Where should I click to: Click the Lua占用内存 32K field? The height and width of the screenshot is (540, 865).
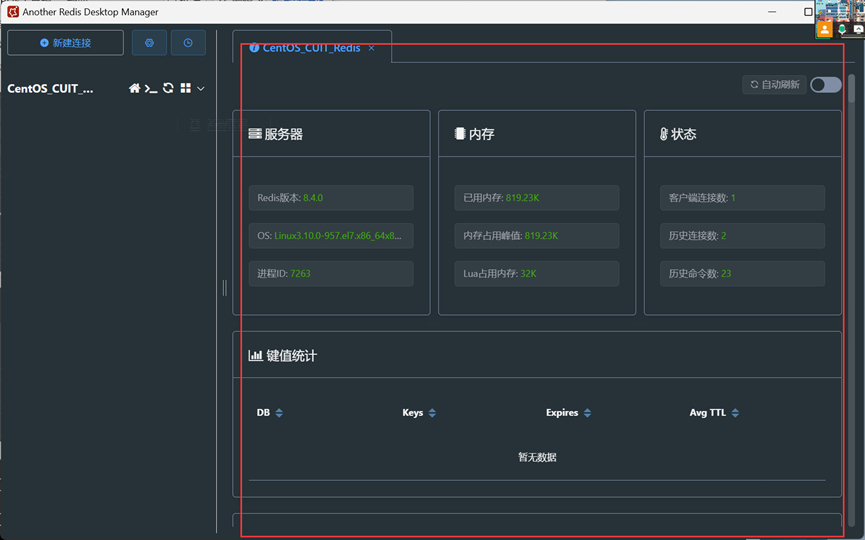coord(537,274)
